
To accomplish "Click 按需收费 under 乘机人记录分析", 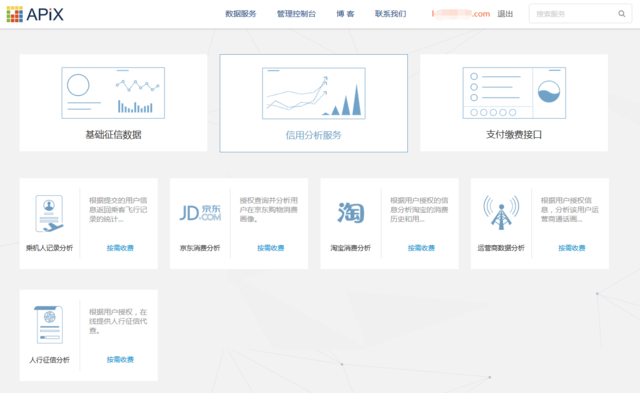I will pyautogui.click(x=120, y=248).
